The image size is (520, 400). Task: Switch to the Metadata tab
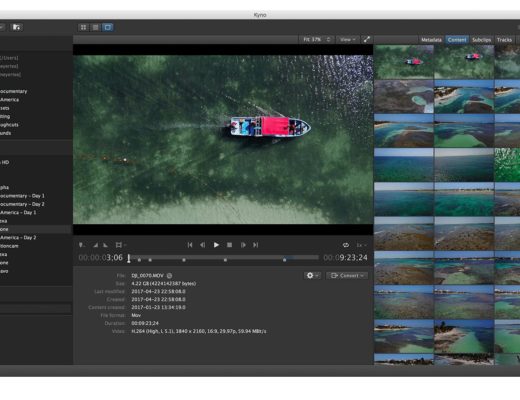431,40
